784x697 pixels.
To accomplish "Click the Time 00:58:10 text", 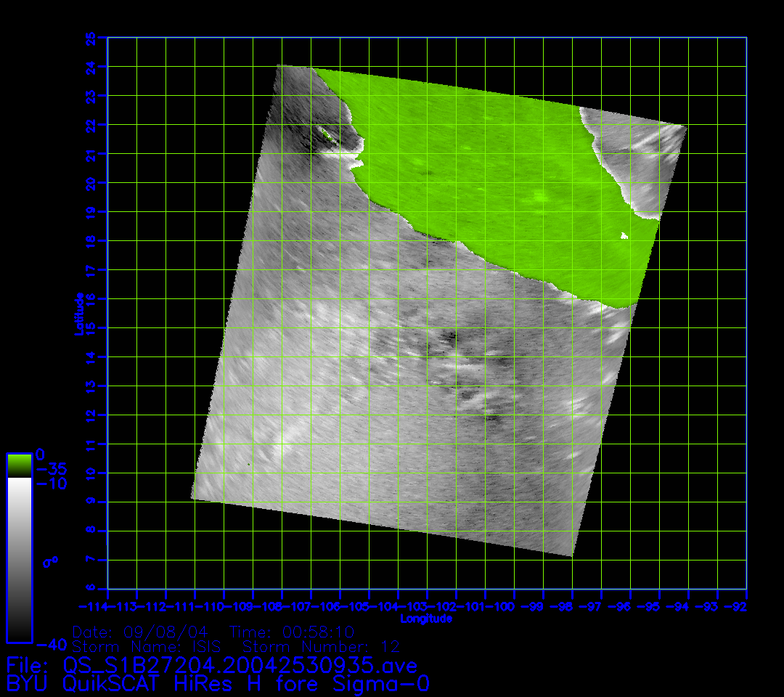I will [x=291, y=632].
